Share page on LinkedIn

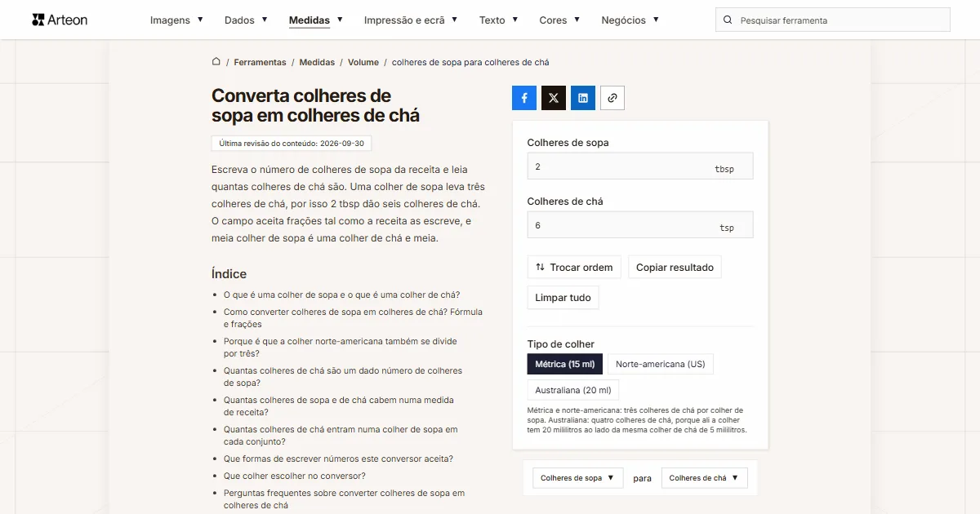click(x=583, y=98)
